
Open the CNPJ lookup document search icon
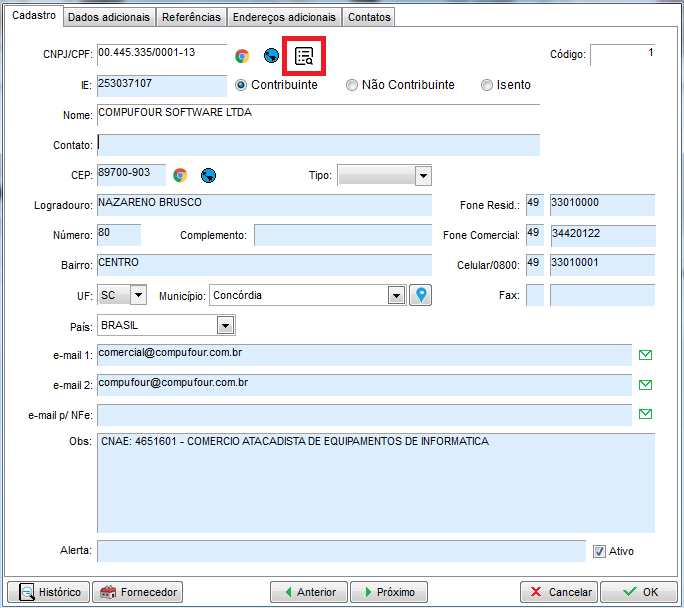pyautogui.click(x=304, y=56)
